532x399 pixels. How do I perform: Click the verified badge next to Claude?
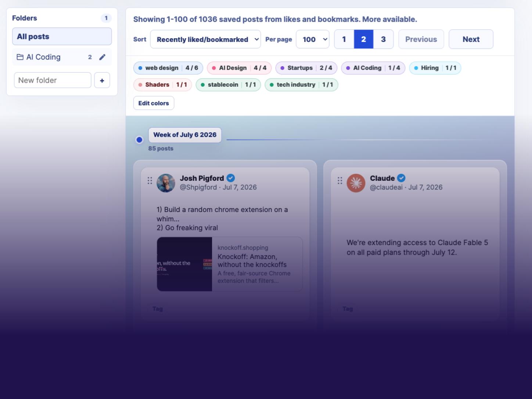coord(401,178)
